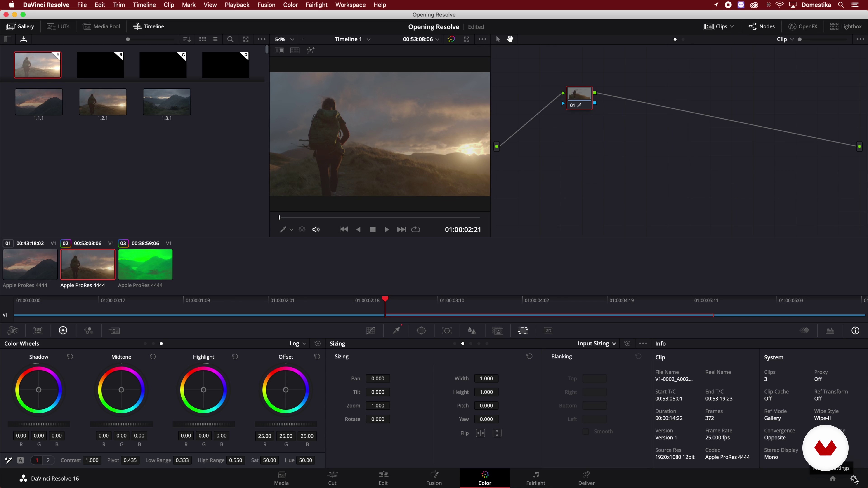Open the Workspace menu
Viewport: 868px width, 488px height.
pos(350,5)
